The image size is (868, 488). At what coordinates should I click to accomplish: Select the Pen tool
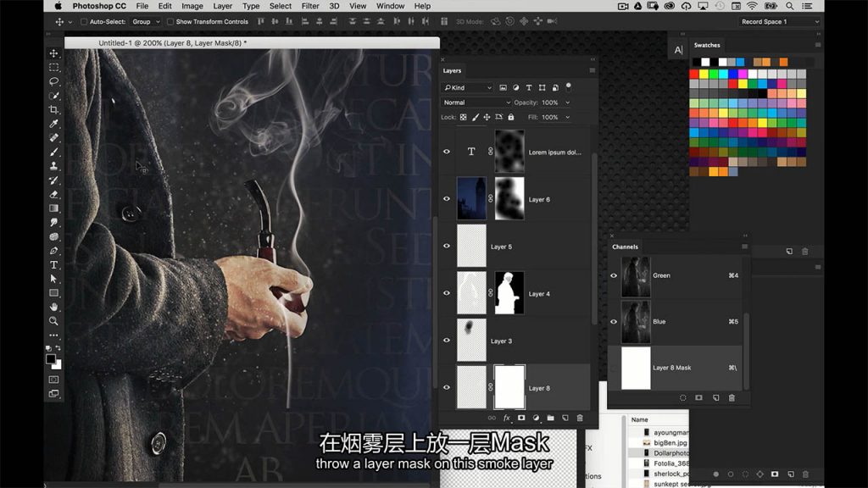click(x=53, y=251)
